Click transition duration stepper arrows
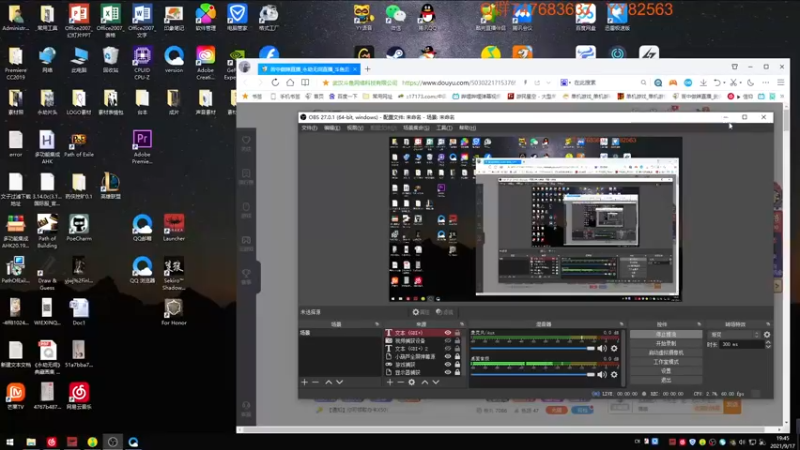Image resolution: width=800 pixels, height=450 pixels. [x=768, y=344]
